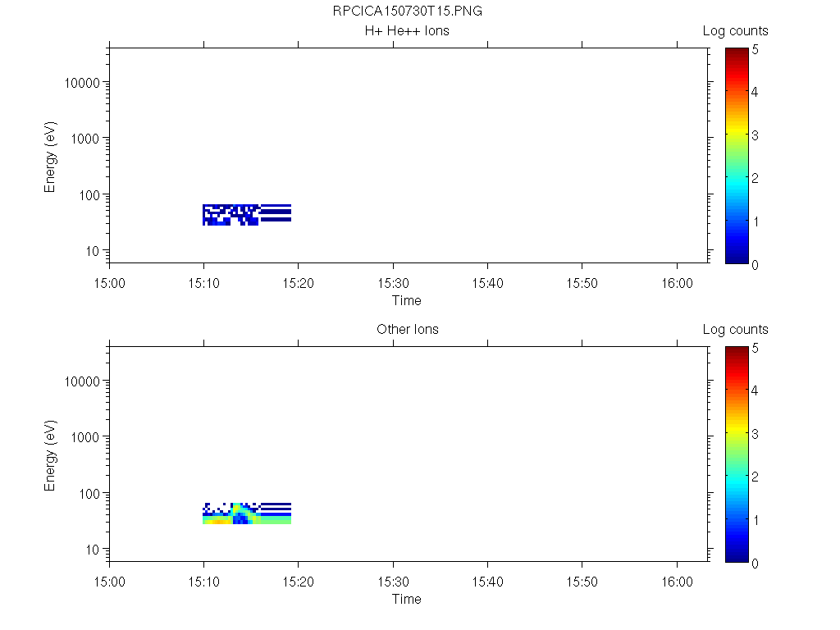Click the color bar value 1 in the bottom panel
840x630 pixels.
point(755,520)
